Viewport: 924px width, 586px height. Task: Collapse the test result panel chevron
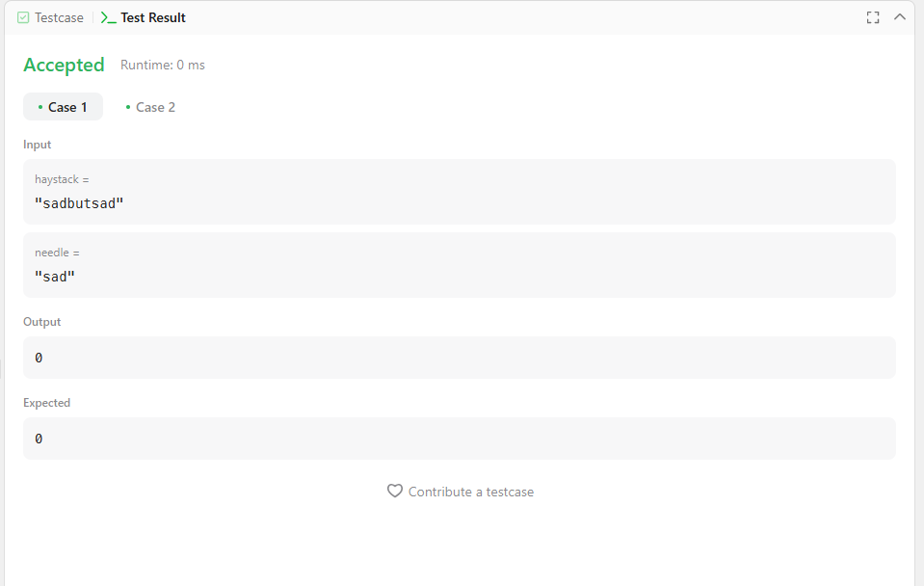coord(899,17)
